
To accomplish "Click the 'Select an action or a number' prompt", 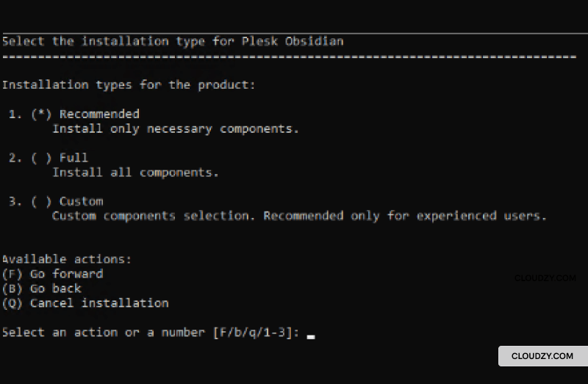I will pyautogui.click(x=104, y=333).
